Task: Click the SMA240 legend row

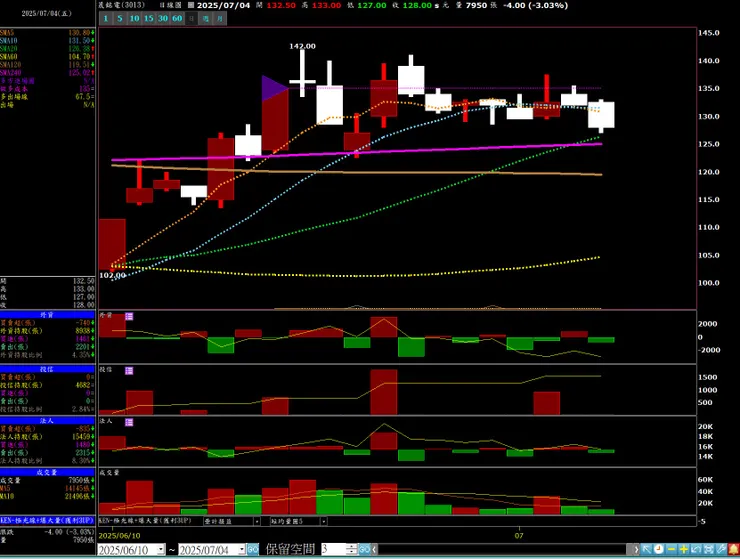Action: [x=47, y=73]
